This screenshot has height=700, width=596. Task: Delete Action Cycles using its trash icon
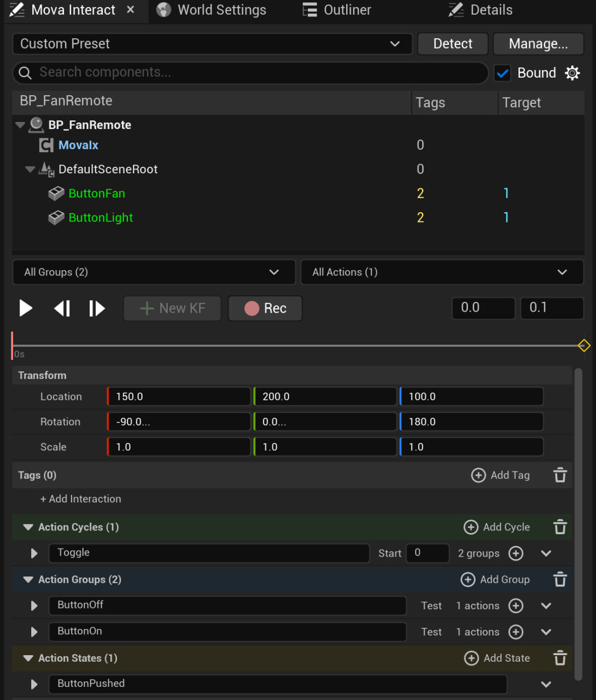tap(560, 527)
